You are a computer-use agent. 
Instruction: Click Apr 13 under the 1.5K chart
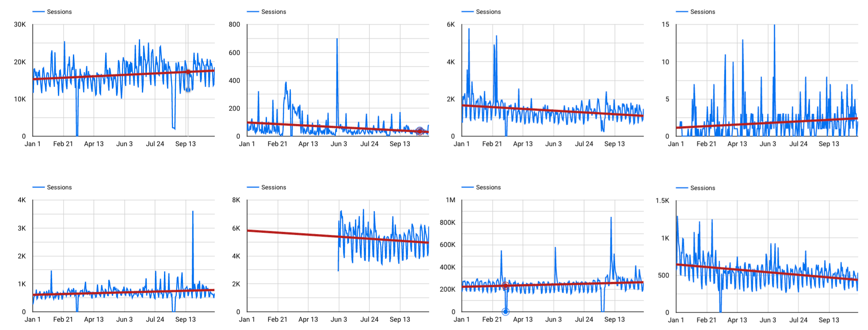pyautogui.click(x=737, y=320)
